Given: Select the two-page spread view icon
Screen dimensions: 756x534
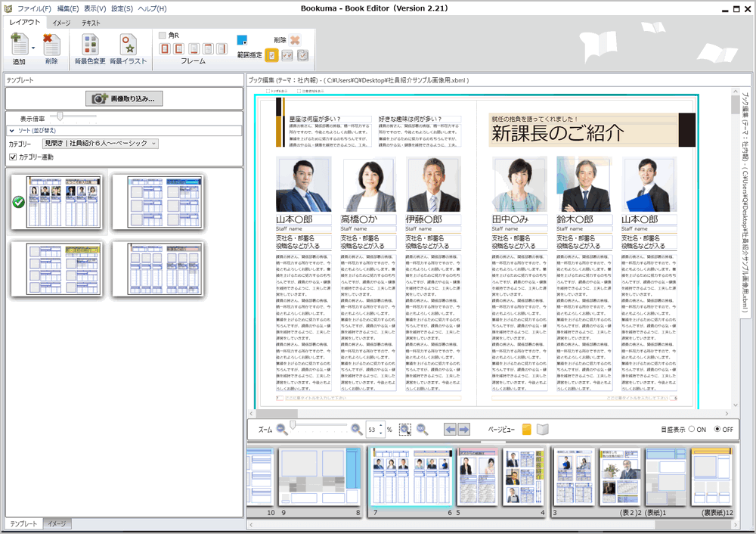Looking at the screenshot, I should 541,429.
